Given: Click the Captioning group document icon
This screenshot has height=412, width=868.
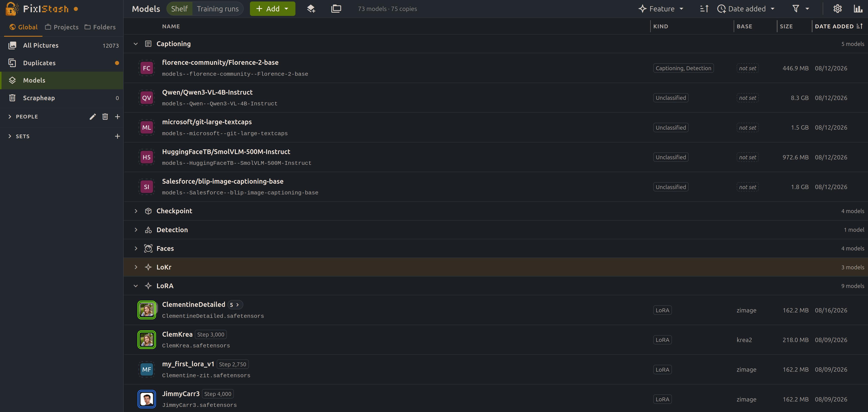Looking at the screenshot, I should [x=148, y=44].
